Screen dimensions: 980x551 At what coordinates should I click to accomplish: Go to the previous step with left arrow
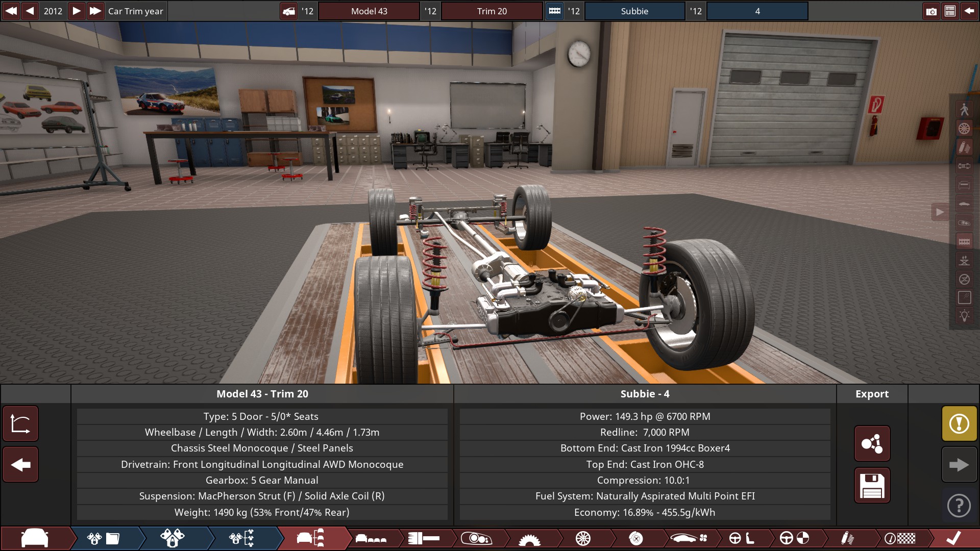pyautogui.click(x=20, y=465)
